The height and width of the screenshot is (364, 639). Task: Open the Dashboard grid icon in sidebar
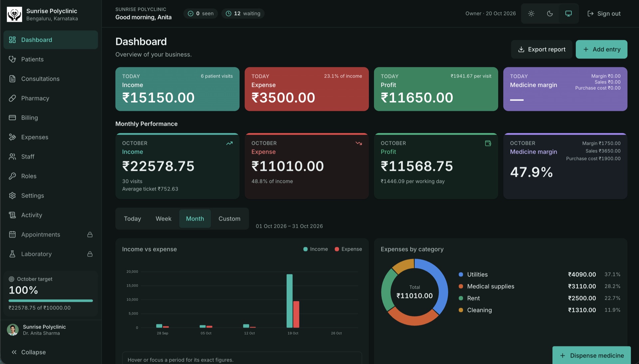(12, 40)
